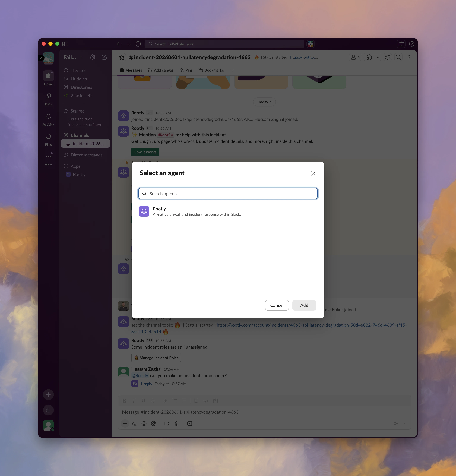Toggle strikethrough formatting in composer
The height and width of the screenshot is (476, 456).
(x=153, y=401)
